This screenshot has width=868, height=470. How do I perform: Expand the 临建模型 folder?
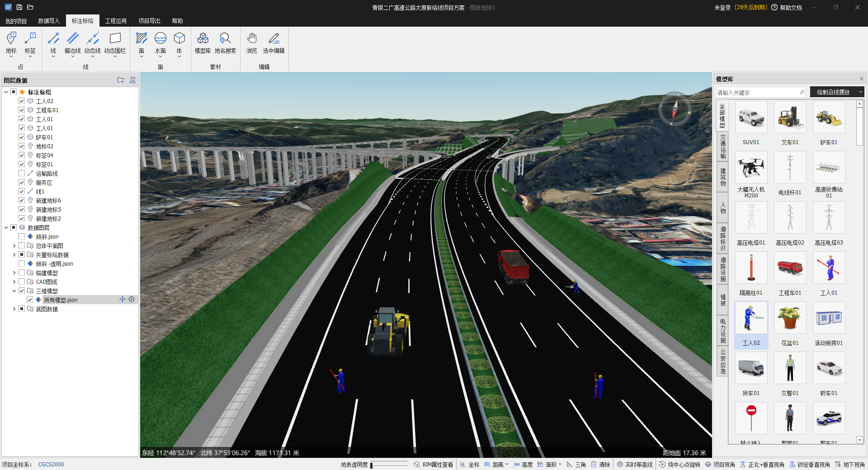point(14,273)
